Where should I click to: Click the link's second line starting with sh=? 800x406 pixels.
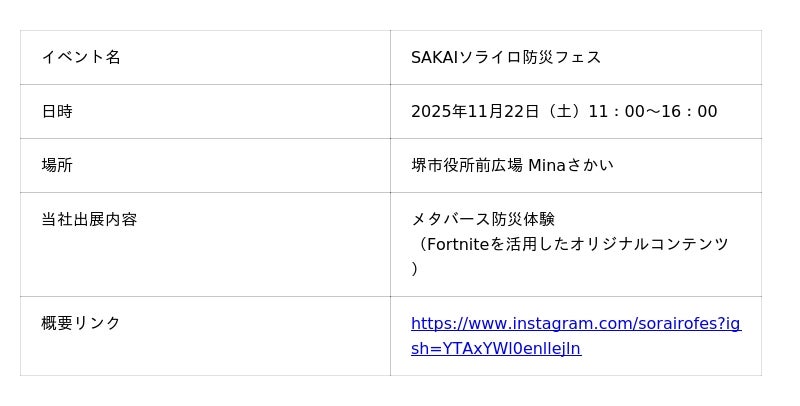pyautogui.click(x=495, y=349)
